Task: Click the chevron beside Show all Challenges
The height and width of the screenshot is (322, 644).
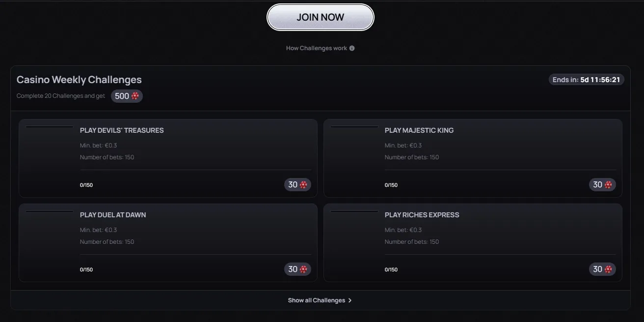Action: 350,300
